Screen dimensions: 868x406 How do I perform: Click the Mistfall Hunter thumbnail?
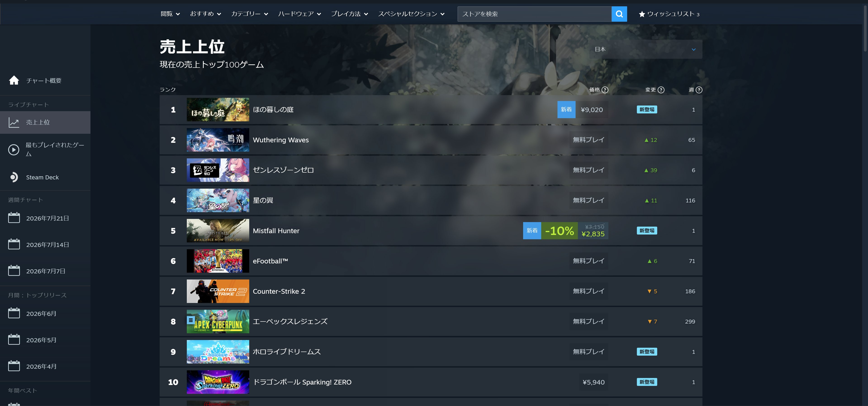click(x=218, y=231)
